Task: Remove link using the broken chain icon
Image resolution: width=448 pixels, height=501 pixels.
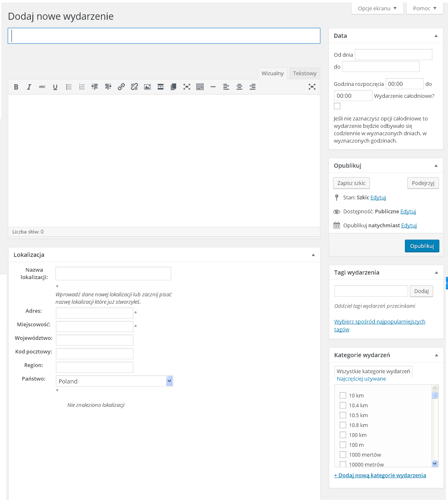Action: 134,87
